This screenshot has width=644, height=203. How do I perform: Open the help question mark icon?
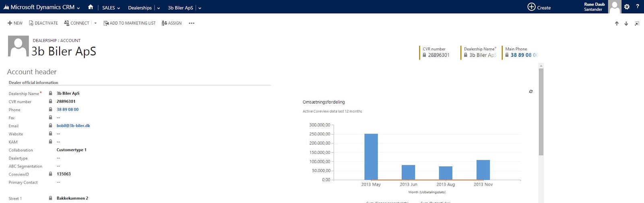[x=638, y=7]
